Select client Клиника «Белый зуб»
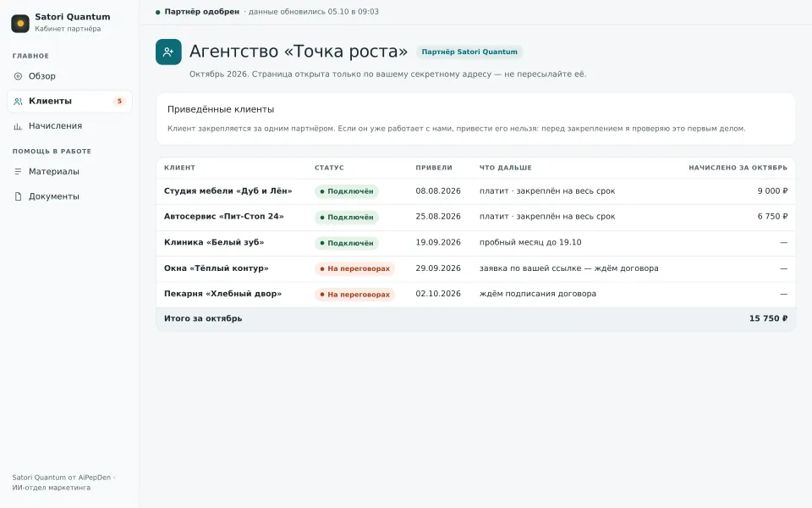The image size is (812, 508). pos(214,242)
